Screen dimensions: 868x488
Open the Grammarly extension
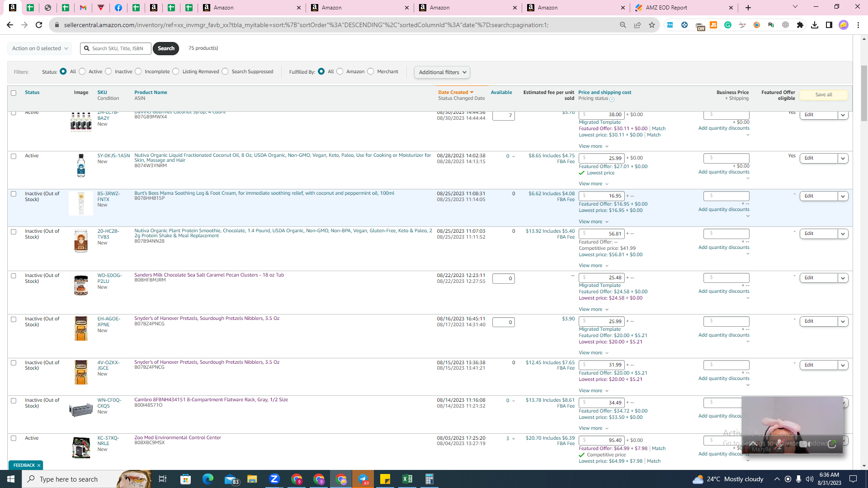(x=728, y=25)
